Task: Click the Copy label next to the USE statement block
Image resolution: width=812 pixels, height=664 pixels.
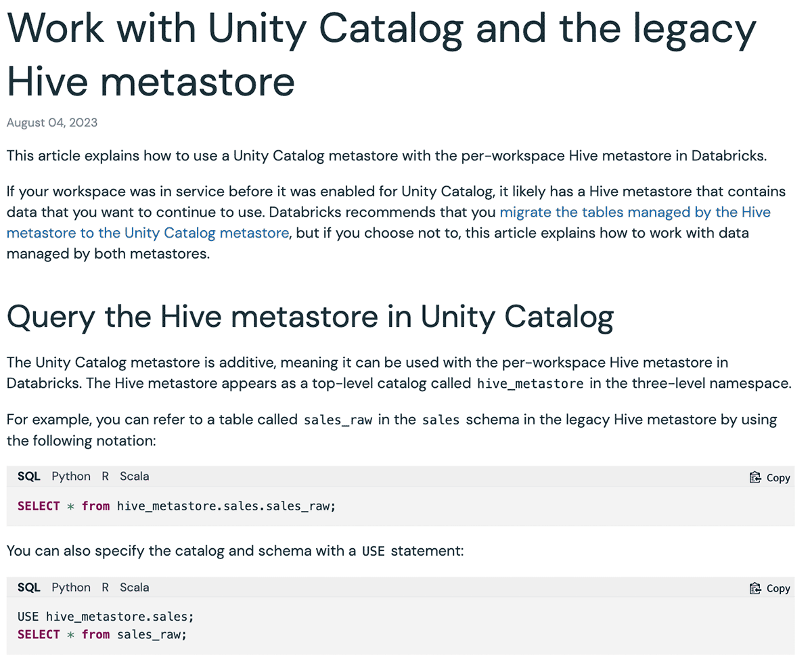Action: pos(777,588)
